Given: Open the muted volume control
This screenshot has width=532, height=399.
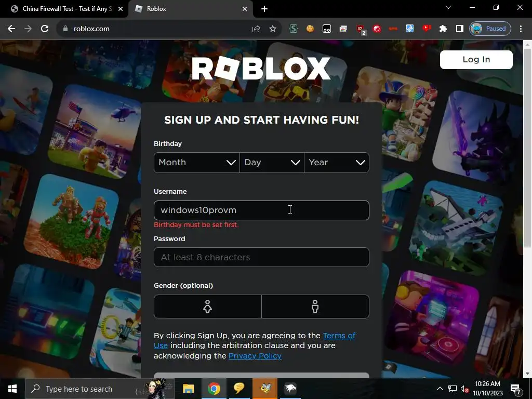Looking at the screenshot, I should 465,389.
